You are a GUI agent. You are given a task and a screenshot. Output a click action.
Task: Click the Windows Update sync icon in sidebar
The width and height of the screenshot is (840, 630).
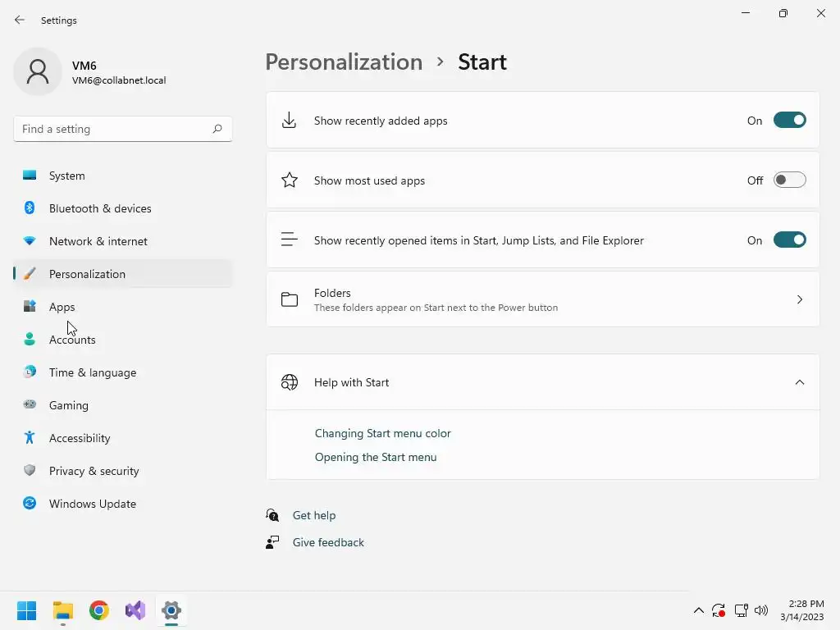[30, 503]
